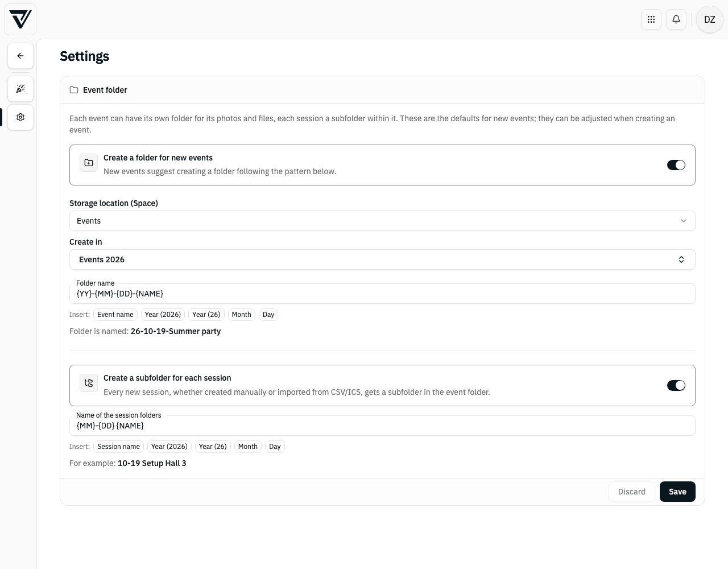Save the settings with the Save button
Viewport: 728px width, 569px height.
[677, 492]
